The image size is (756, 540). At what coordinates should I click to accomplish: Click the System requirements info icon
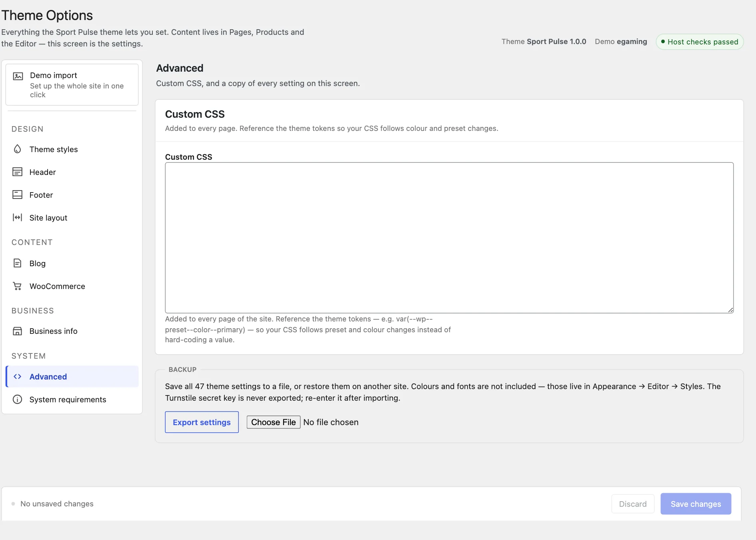[x=17, y=399]
